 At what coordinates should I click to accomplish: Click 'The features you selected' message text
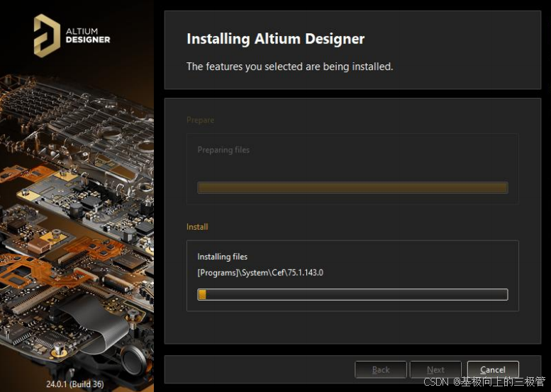click(x=289, y=67)
